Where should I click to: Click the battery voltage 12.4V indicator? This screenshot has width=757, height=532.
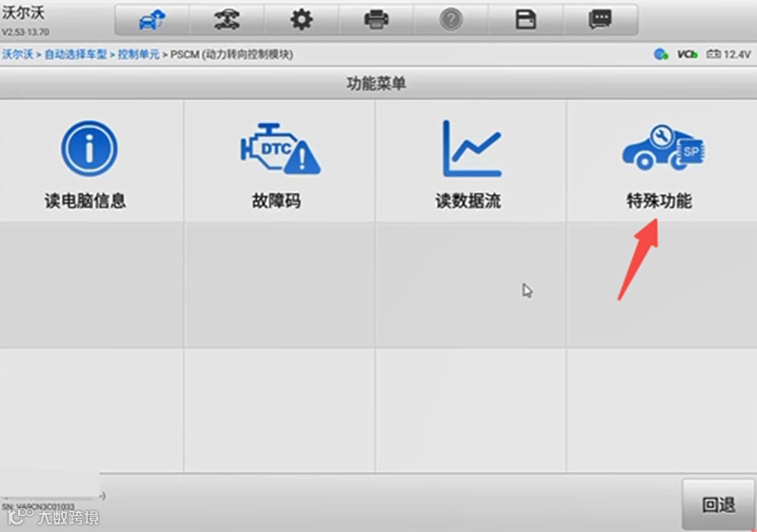point(728,54)
